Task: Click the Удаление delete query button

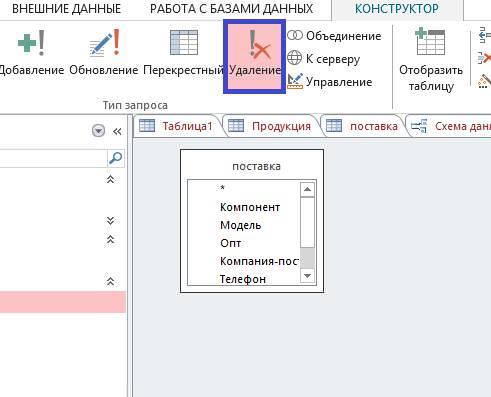Action: tap(255, 56)
